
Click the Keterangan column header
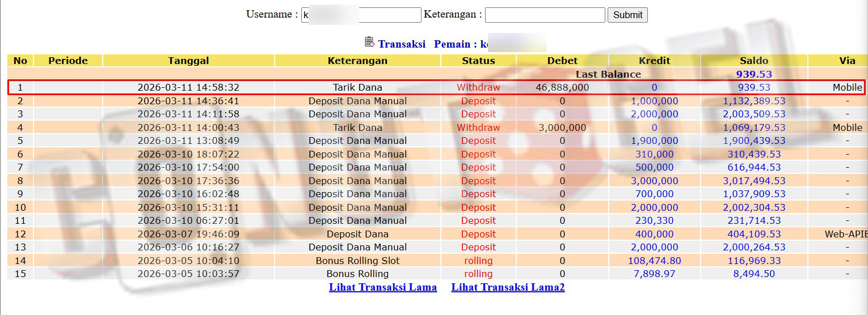click(x=357, y=61)
